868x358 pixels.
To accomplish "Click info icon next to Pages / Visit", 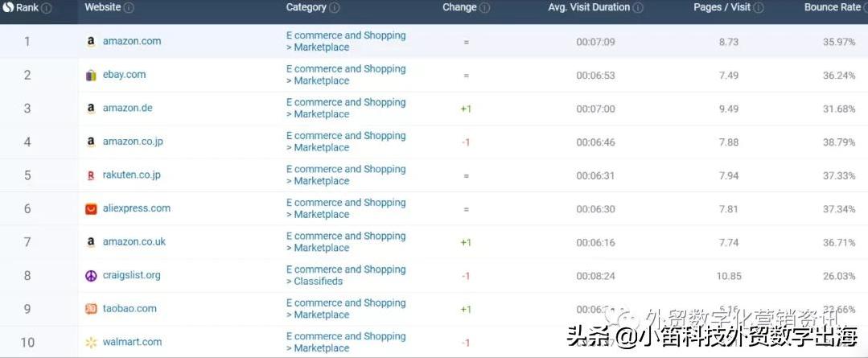I will click(x=759, y=8).
